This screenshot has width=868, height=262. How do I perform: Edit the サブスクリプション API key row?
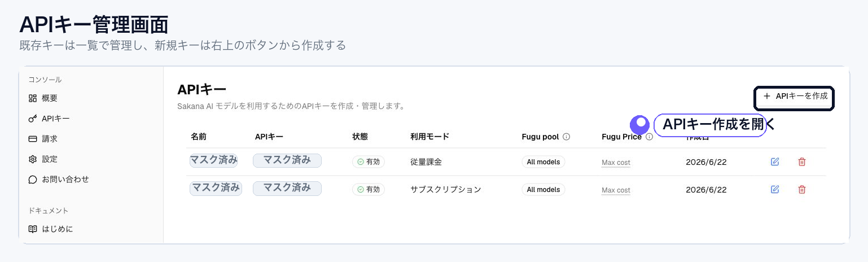click(775, 189)
